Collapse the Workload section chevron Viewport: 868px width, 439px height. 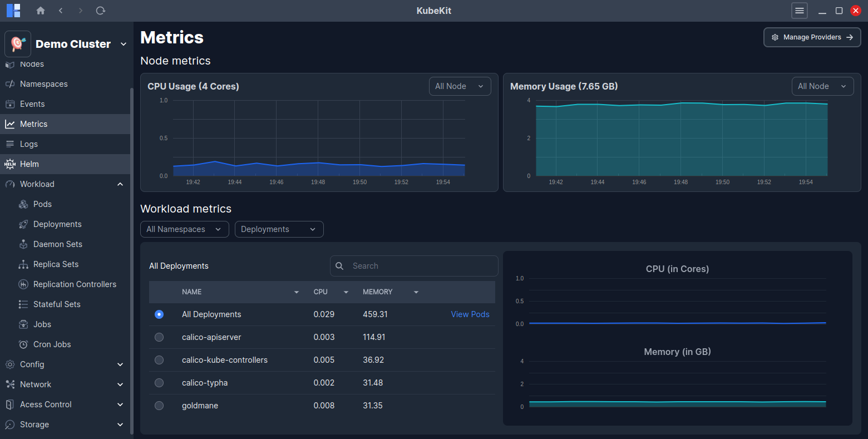point(120,184)
